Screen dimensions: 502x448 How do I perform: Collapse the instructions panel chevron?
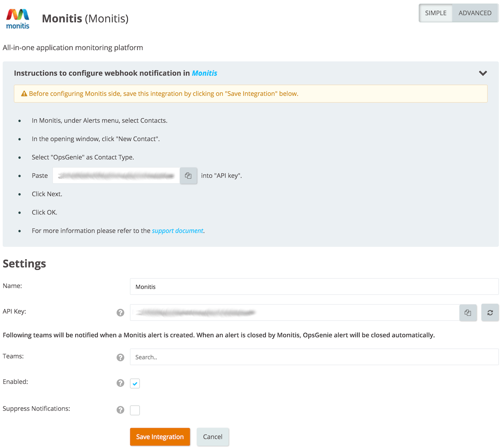click(x=483, y=73)
